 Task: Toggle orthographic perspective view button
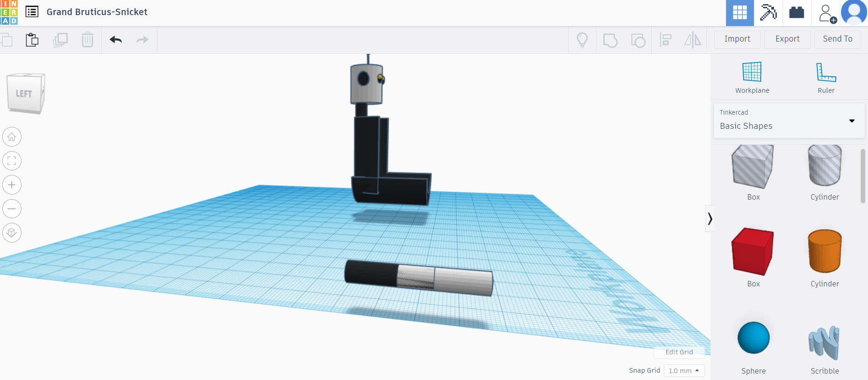click(12, 233)
